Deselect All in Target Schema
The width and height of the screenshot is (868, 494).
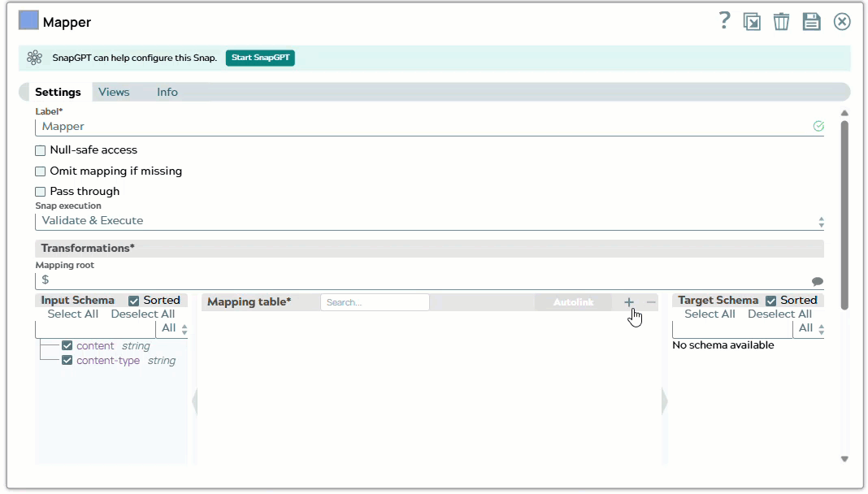pos(779,314)
